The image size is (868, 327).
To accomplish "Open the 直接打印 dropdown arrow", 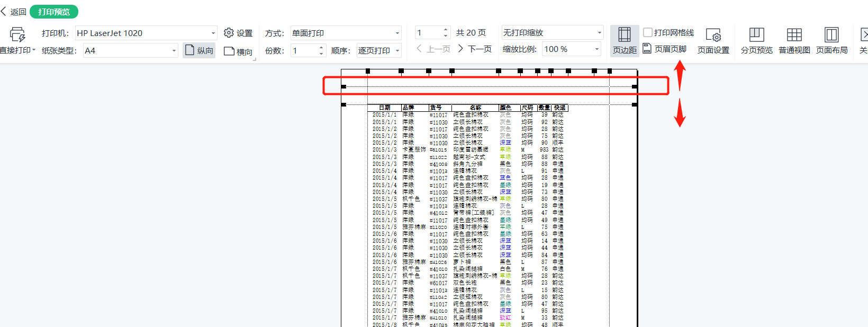I will pyautogui.click(x=34, y=50).
